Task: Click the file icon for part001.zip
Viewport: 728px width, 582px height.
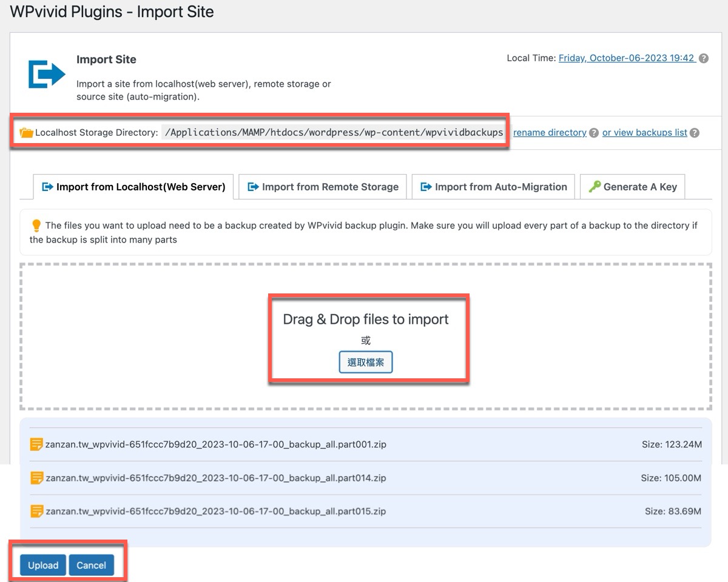Action: tap(36, 444)
